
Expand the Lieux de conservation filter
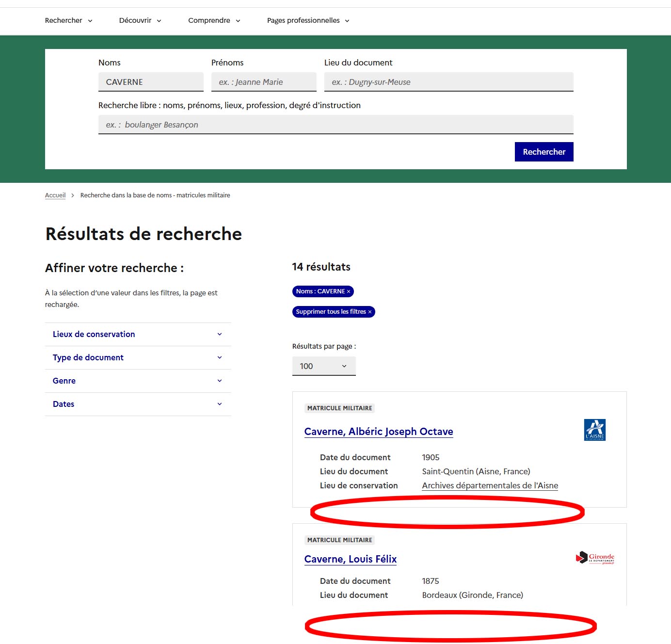point(138,334)
